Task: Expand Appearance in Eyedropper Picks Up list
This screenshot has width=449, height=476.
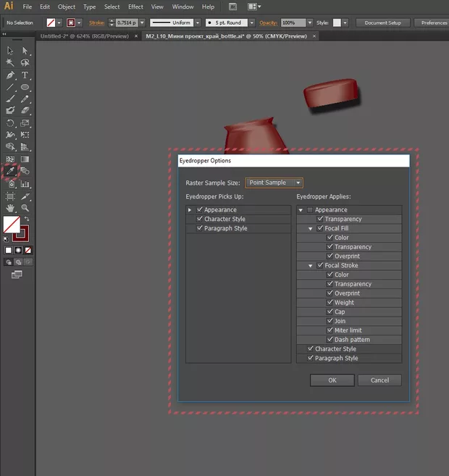Action: click(x=190, y=210)
